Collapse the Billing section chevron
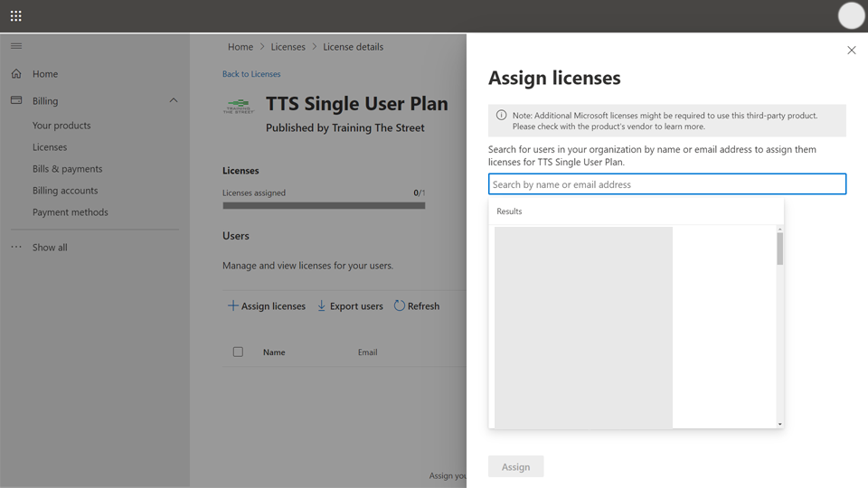The width and height of the screenshot is (868, 488). (174, 100)
